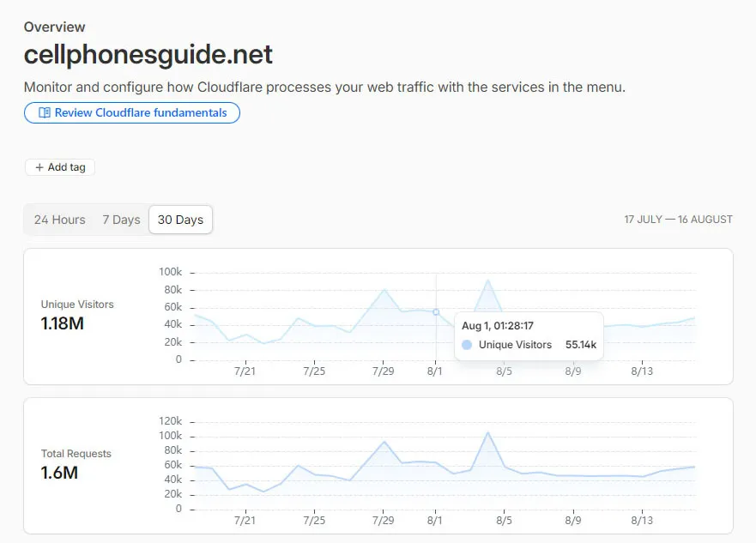Click the 8/1 tick on Total Requests chart
756x543 pixels.
pyautogui.click(x=434, y=521)
